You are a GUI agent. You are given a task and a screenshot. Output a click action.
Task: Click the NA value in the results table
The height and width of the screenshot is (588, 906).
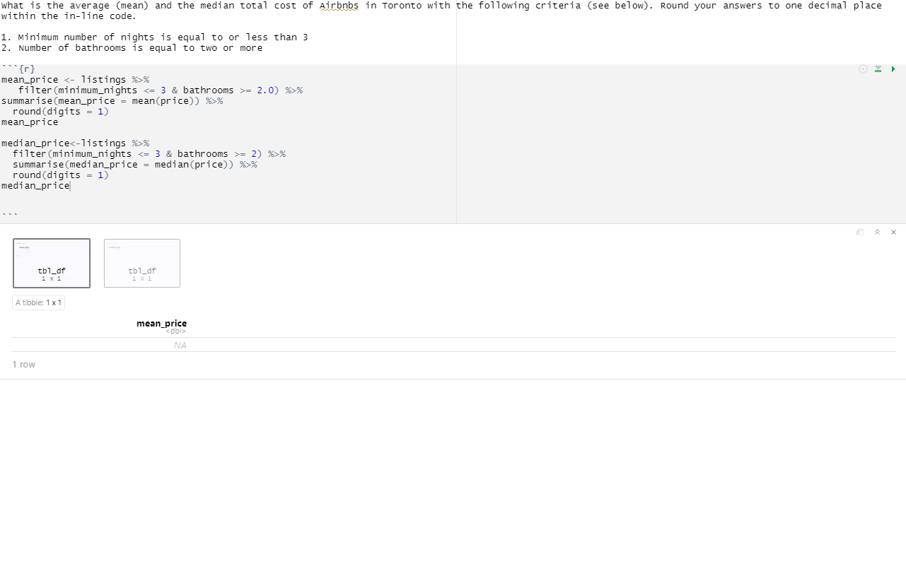click(x=180, y=345)
